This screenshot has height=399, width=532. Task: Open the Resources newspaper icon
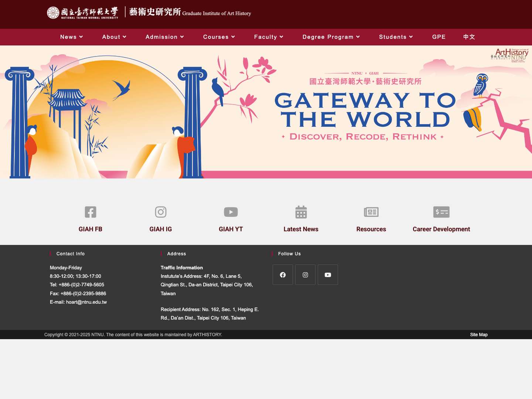(371, 212)
